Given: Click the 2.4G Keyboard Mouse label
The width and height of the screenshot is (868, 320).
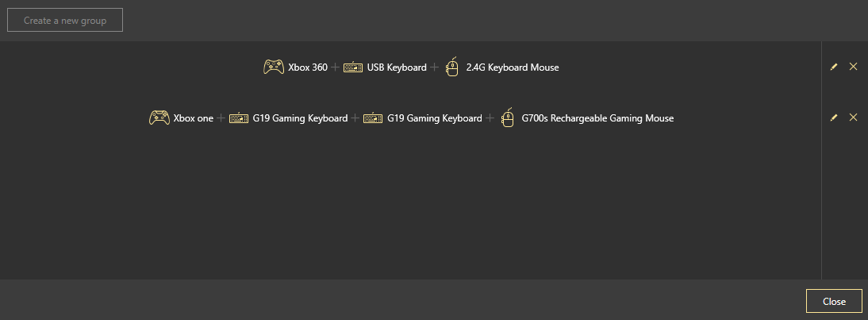Looking at the screenshot, I should pyautogui.click(x=513, y=67).
